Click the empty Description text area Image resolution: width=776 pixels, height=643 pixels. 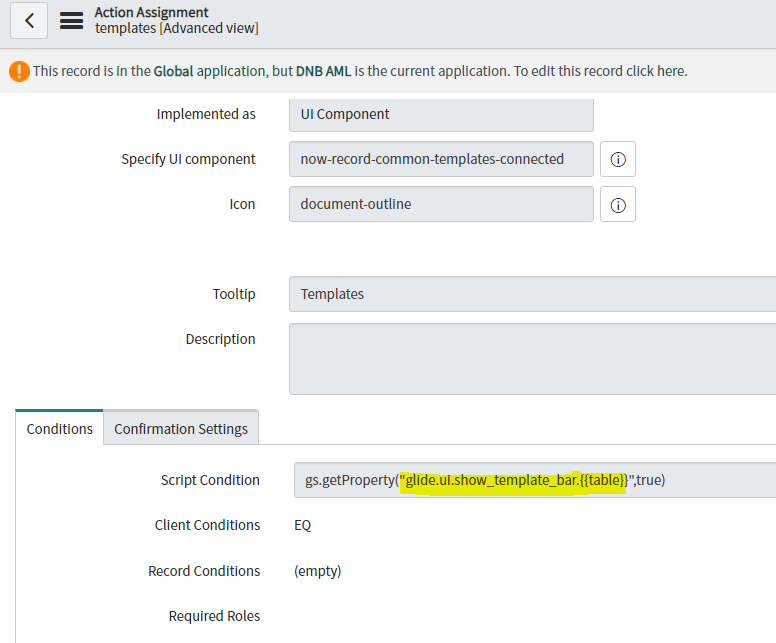pos(533,359)
